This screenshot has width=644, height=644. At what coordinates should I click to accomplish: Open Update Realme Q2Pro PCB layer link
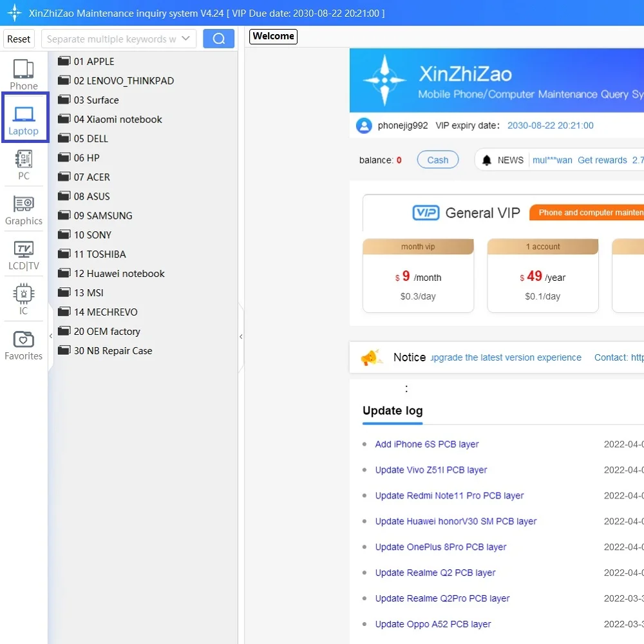(442, 598)
